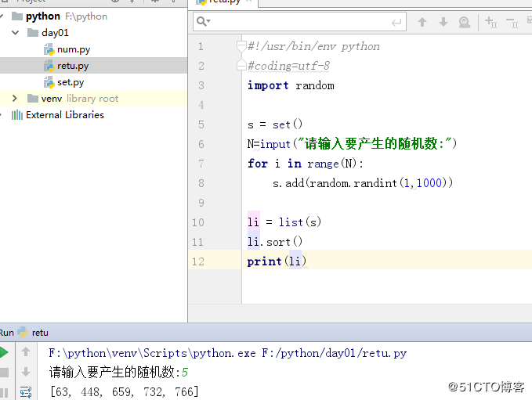Click line number 12 in the gutter
This screenshot has width=532, height=400.
point(198,261)
